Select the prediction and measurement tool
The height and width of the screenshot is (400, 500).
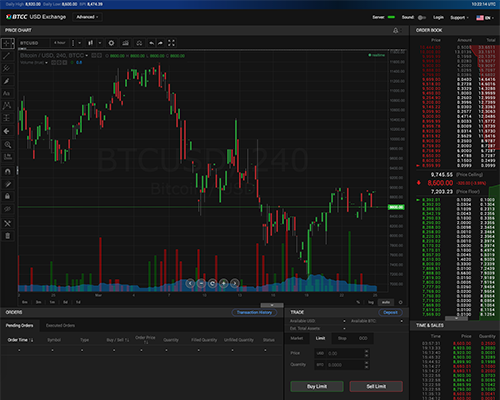6,118
